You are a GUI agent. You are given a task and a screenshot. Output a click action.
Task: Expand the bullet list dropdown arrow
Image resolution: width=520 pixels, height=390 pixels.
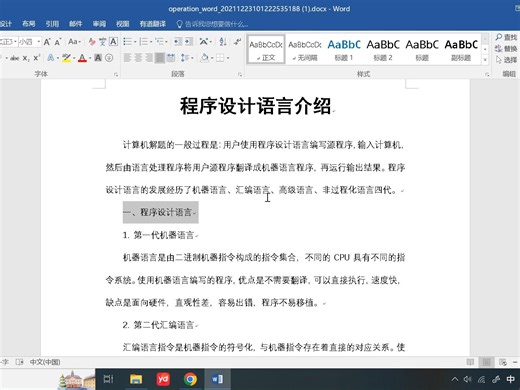point(135,42)
